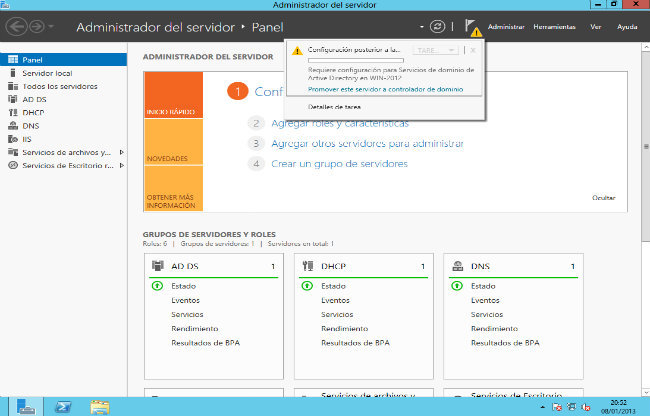Screen dimensions: 650x416
Task: Expand Servicios de archivos submenu arrow
Action: [121, 152]
